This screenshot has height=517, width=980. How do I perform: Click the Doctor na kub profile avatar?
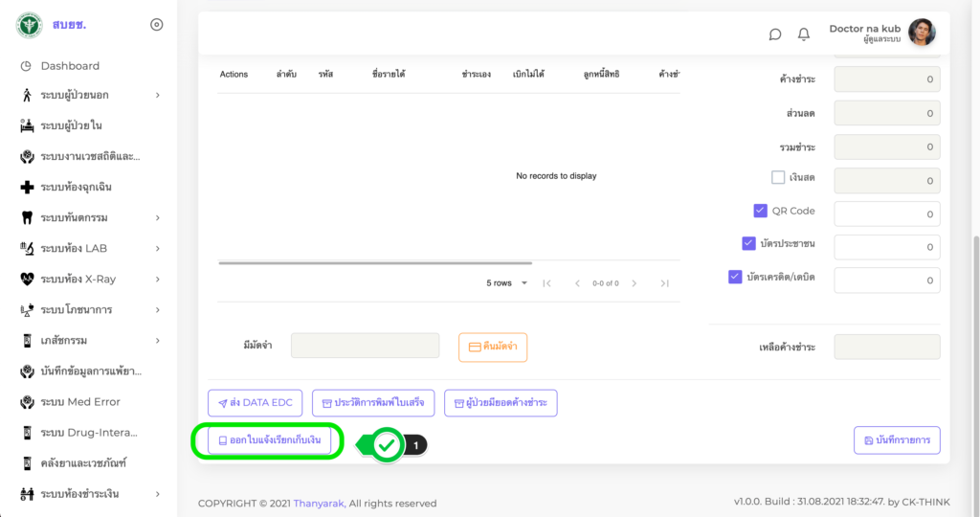click(x=922, y=34)
